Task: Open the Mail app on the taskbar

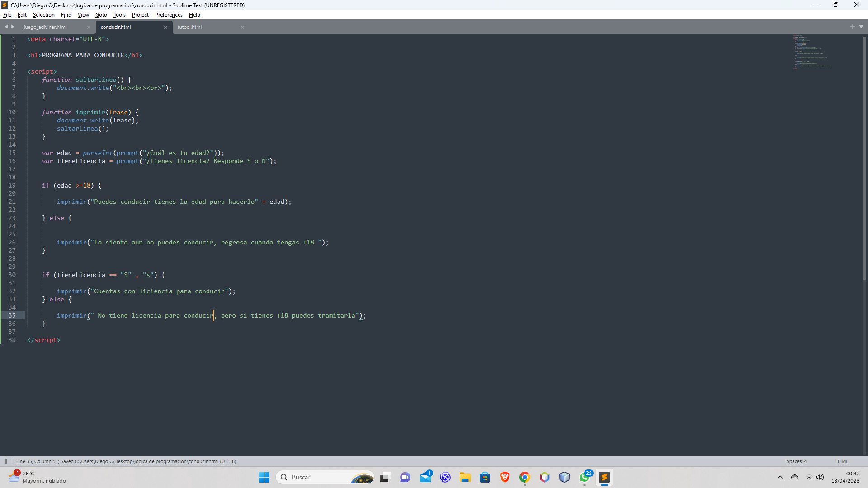Action: click(x=425, y=477)
